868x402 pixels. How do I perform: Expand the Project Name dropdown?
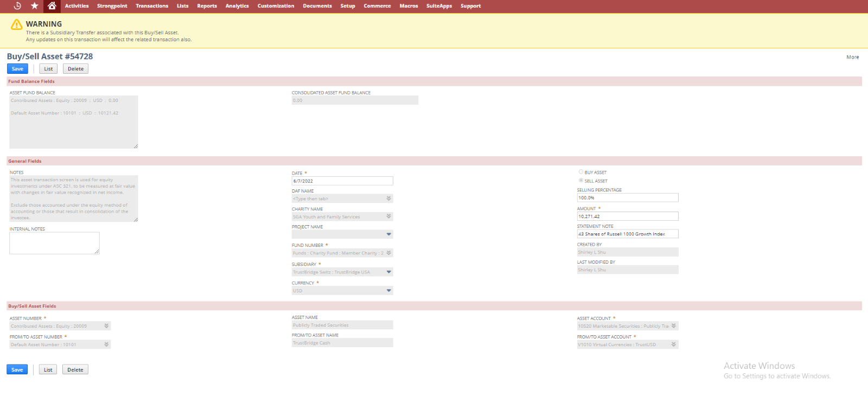click(x=388, y=234)
